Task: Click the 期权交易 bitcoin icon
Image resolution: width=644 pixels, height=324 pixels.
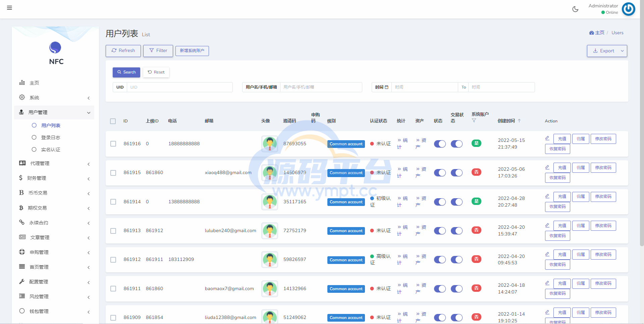Action: [x=21, y=208]
